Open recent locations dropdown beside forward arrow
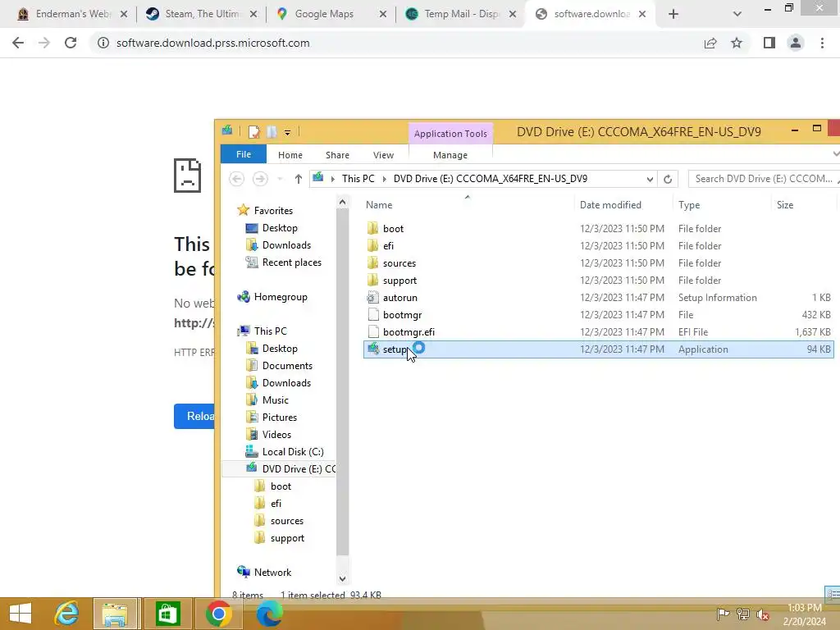Image resolution: width=840 pixels, height=630 pixels. pos(280,179)
